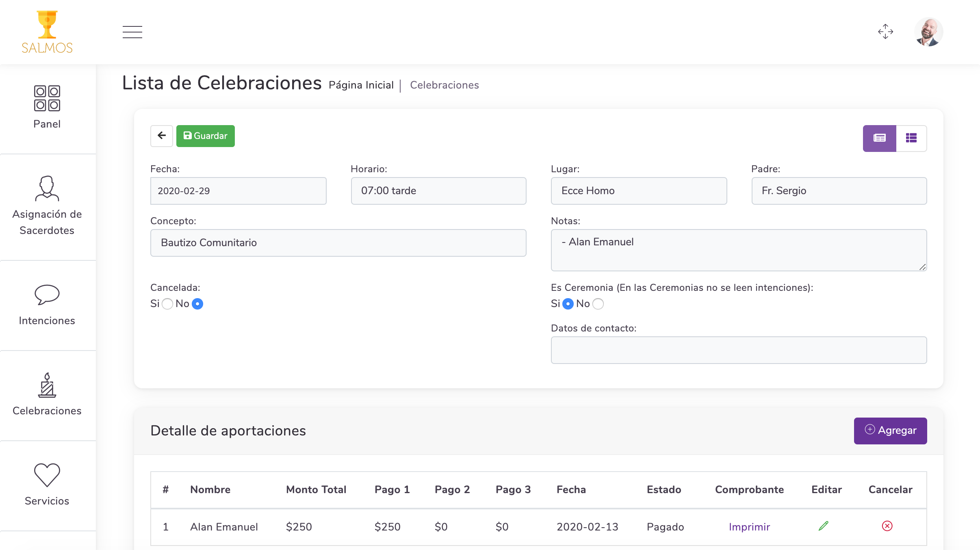Open the hamburger menu in the header
This screenshot has width=980, height=550.
tap(132, 32)
